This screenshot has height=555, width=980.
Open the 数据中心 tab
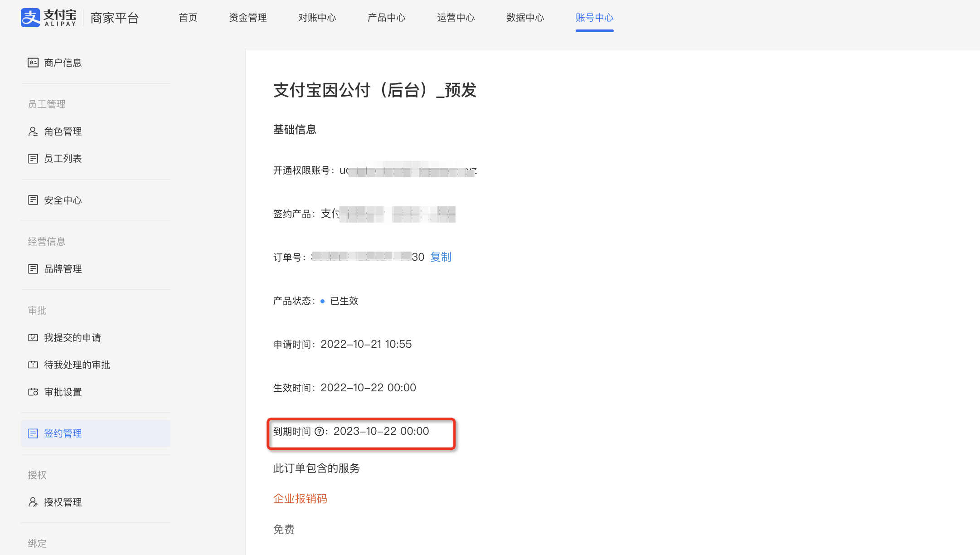[x=525, y=18]
